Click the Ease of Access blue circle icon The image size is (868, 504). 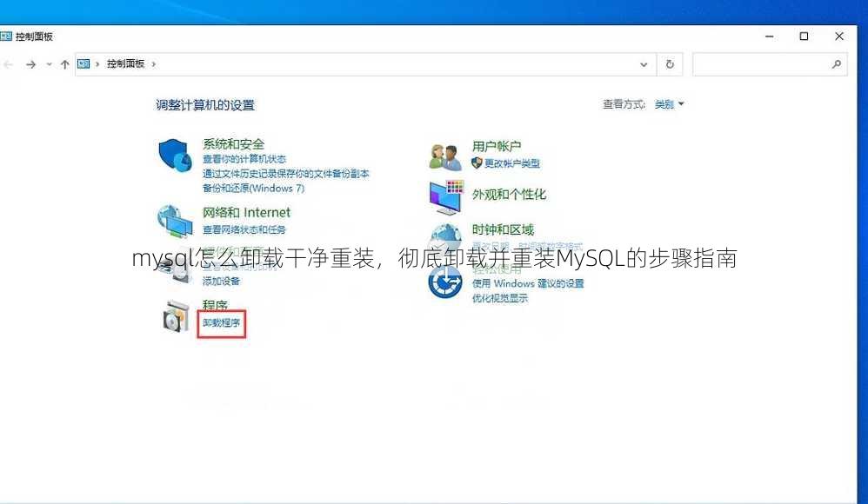tap(445, 282)
